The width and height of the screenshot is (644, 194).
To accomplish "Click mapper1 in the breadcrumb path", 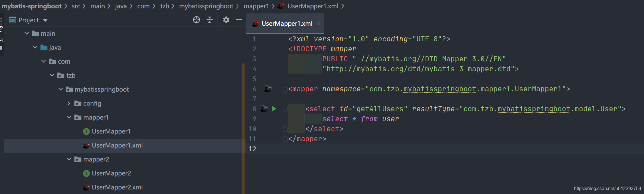I will (x=256, y=6).
